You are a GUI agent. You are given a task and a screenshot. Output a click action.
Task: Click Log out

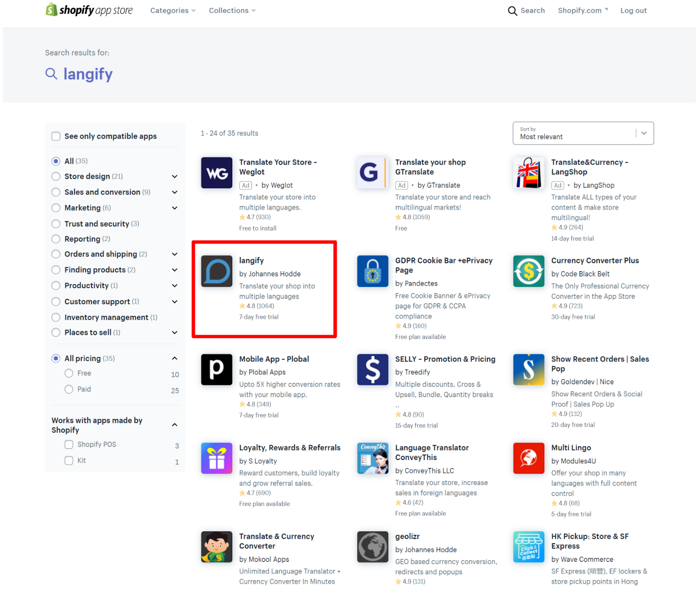point(633,10)
